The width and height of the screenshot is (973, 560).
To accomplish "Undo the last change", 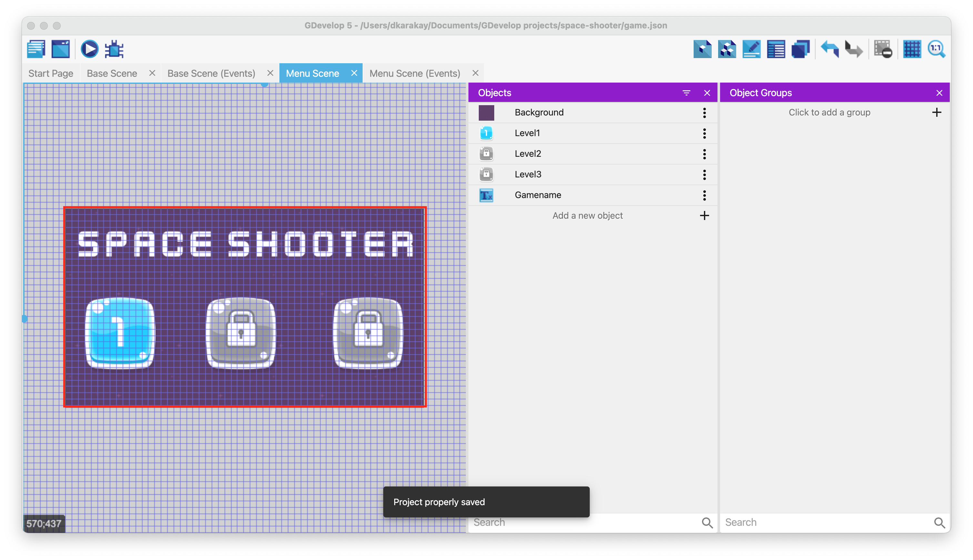I will pyautogui.click(x=829, y=49).
